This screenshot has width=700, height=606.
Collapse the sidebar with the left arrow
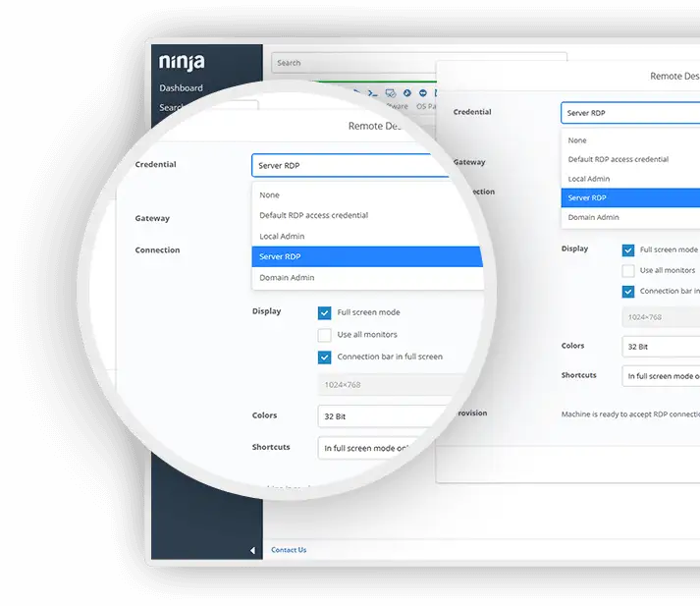pyautogui.click(x=252, y=550)
